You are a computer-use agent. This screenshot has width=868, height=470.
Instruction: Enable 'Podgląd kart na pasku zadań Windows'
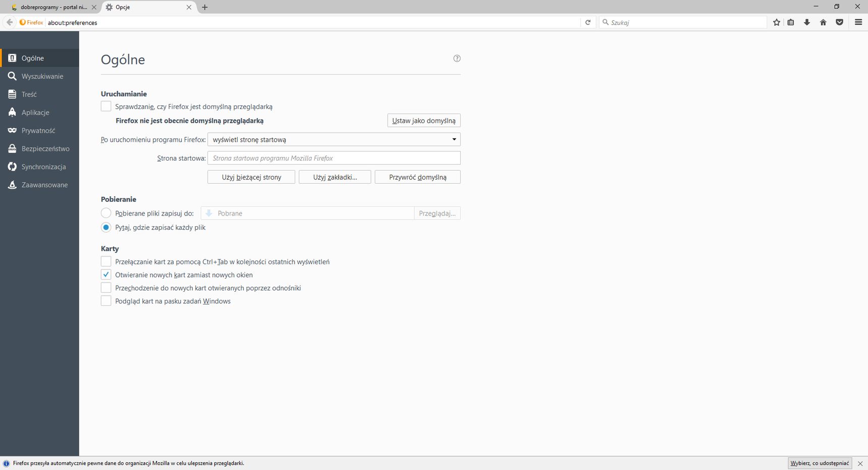click(x=106, y=301)
